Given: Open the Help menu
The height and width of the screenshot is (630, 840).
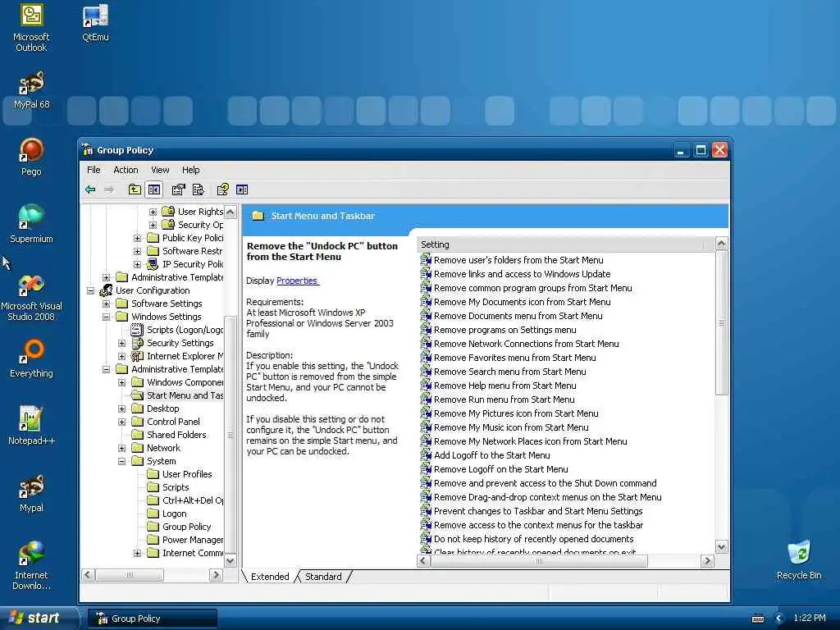Looking at the screenshot, I should point(190,170).
